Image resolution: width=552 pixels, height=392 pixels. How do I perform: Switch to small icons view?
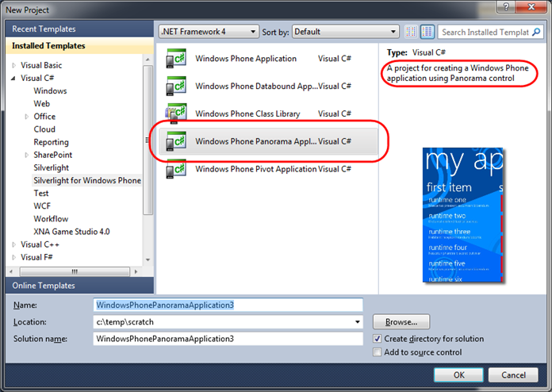pos(411,32)
